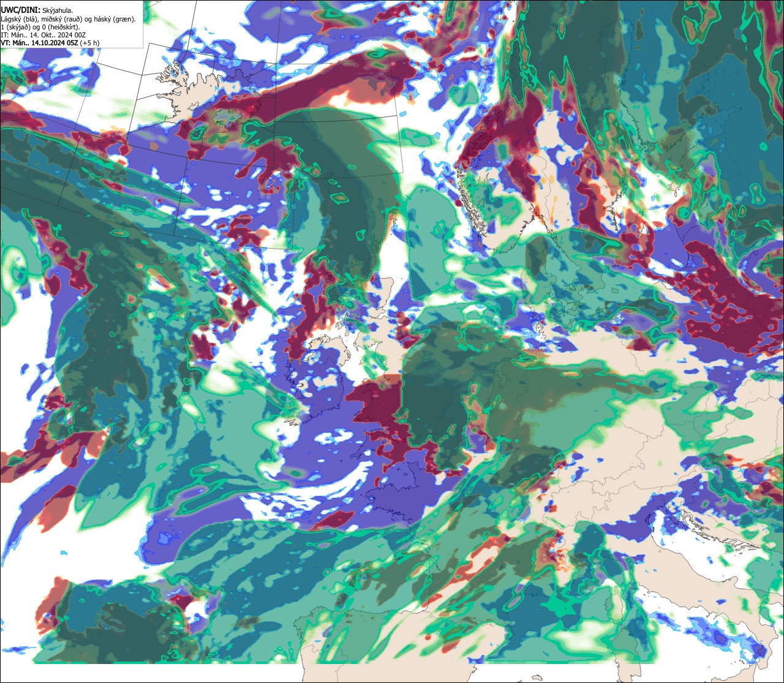Click the 'Lágský (blá), miðský (rauð) og háský (græn).' line

pyautogui.click(x=69, y=19)
